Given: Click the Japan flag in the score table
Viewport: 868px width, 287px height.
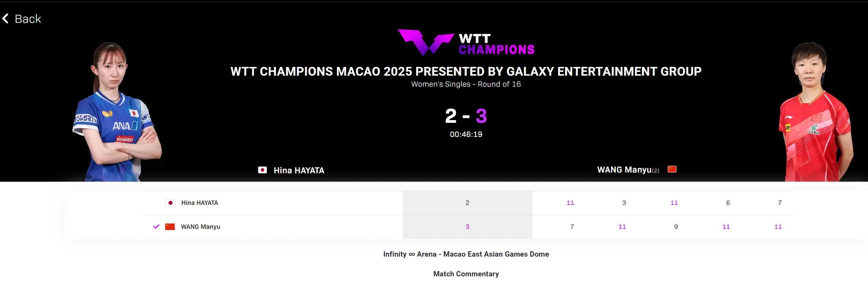Looking at the screenshot, I should tap(170, 203).
